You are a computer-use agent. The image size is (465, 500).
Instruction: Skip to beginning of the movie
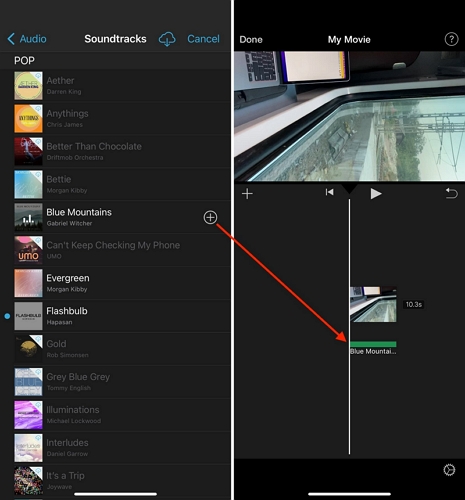coord(329,192)
